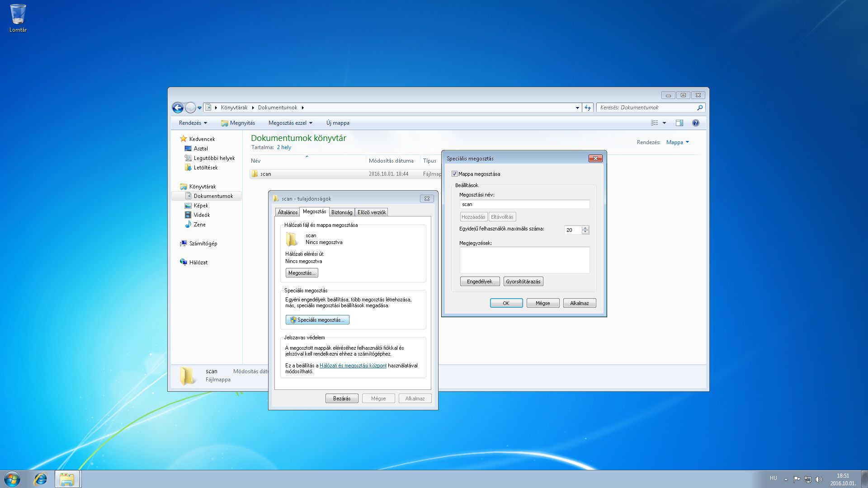Click the Megosztási név field

pyautogui.click(x=524, y=204)
